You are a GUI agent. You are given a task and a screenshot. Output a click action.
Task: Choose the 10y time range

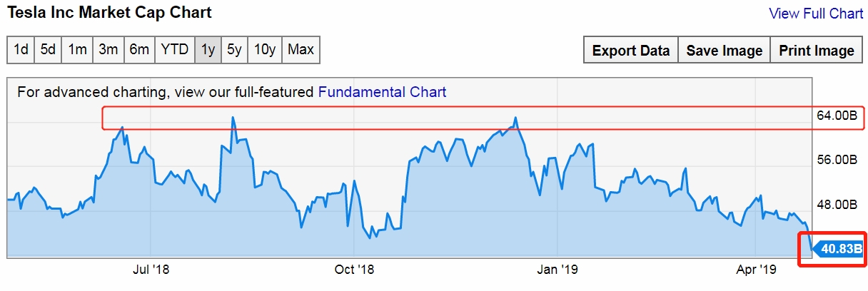coord(265,50)
